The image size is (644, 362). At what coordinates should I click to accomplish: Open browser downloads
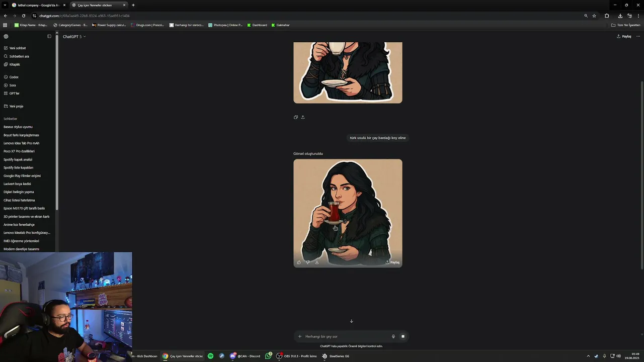tap(620, 16)
